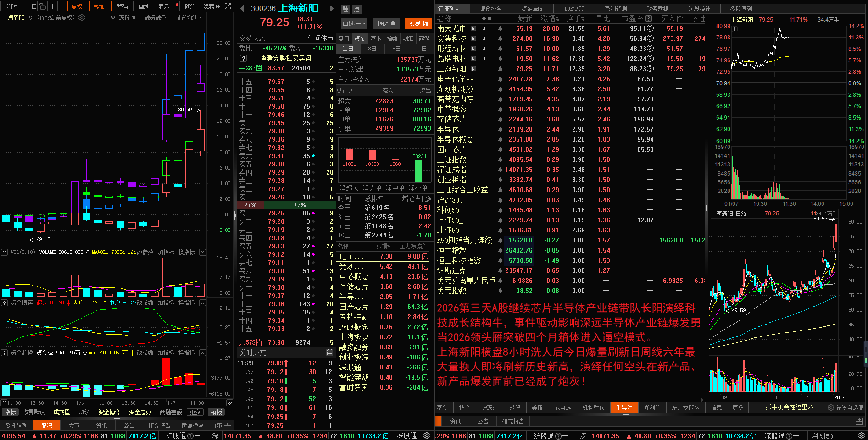868x440 pixels.
Task: Open the 盘口 tab
Action: [x=344, y=38]
